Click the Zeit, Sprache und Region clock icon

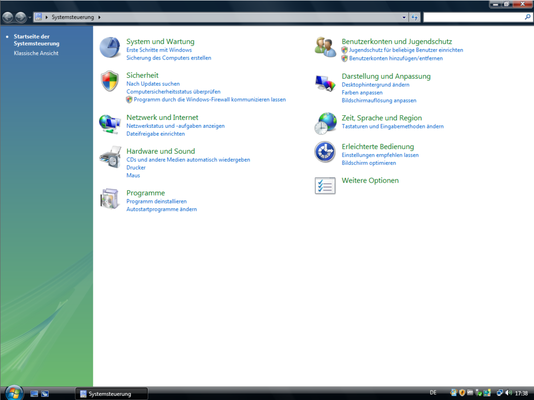pyautogui.click(x=325, y=123)
